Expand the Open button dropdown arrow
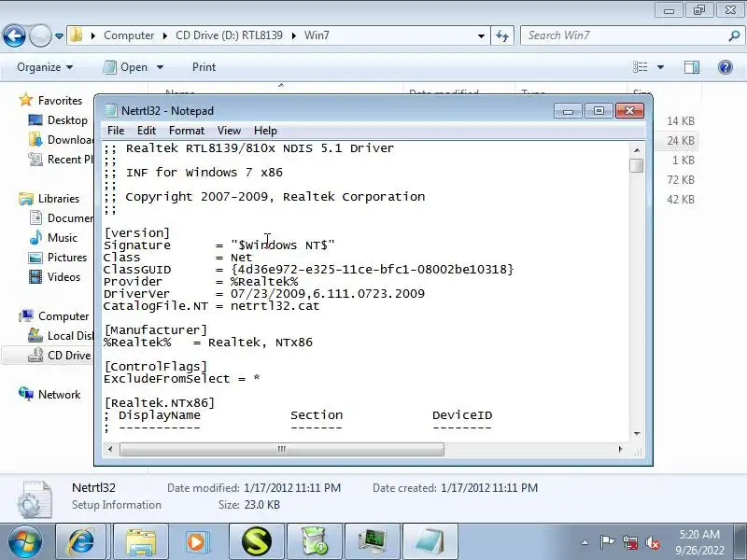Image resolution: width=747 pixels, height=560 pixels. tap(160, 67)
